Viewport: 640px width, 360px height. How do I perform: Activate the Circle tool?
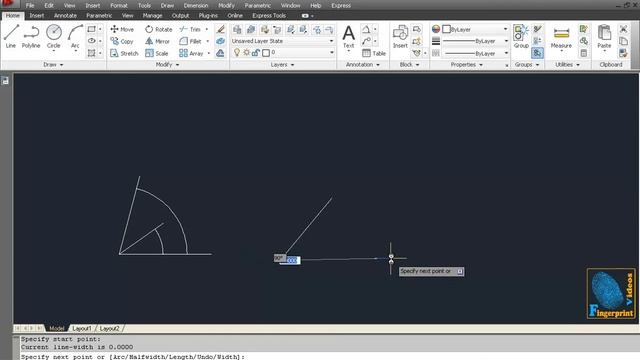pyautogui.click(x=53, y=36)
